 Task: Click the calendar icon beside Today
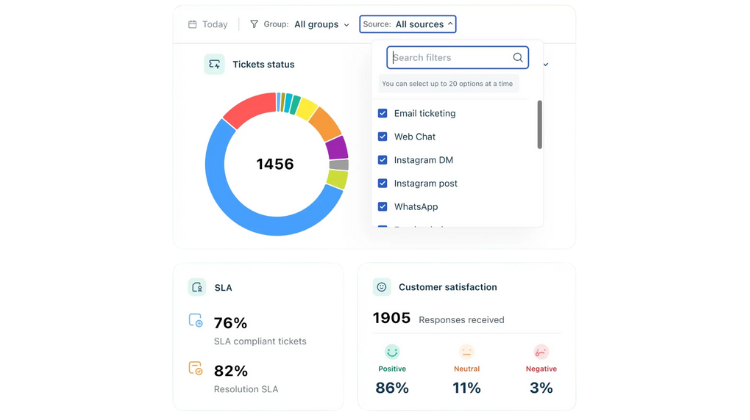(x=192, y=24)
